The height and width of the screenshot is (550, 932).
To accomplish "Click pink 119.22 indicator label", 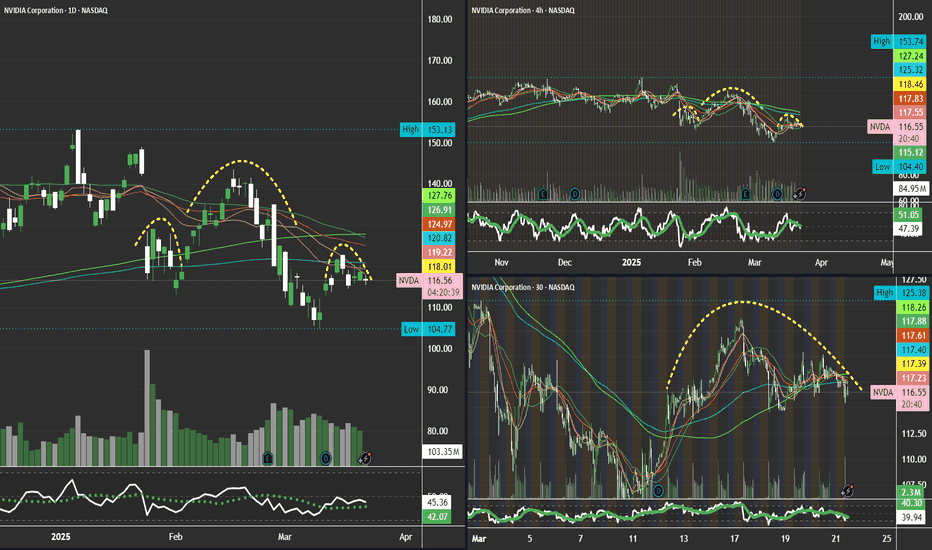I will pos(439,252).
